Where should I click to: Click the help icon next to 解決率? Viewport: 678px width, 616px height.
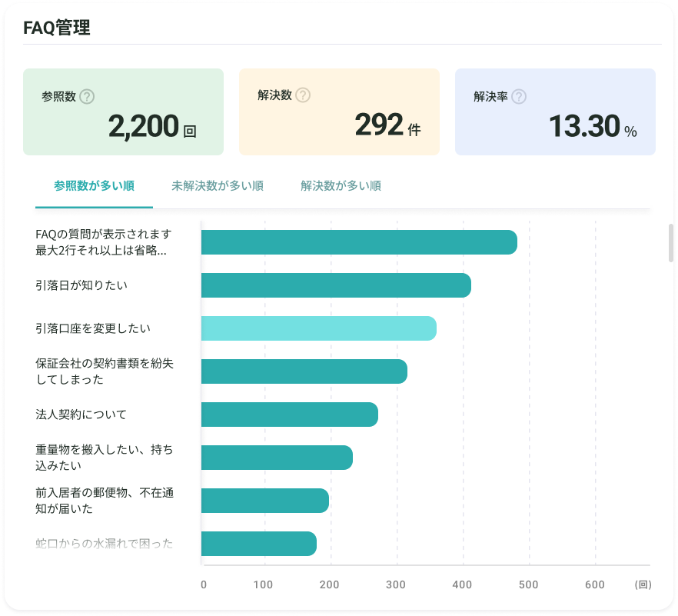pyautogui.click(x=518, y=97)
